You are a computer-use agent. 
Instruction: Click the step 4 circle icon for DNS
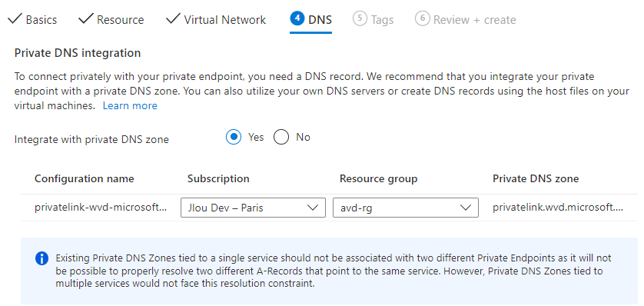click(297, 19)
